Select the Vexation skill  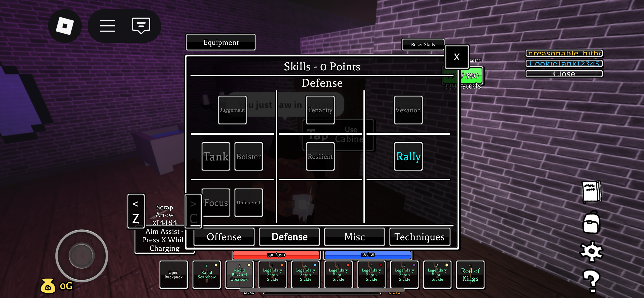pos(408,110)
